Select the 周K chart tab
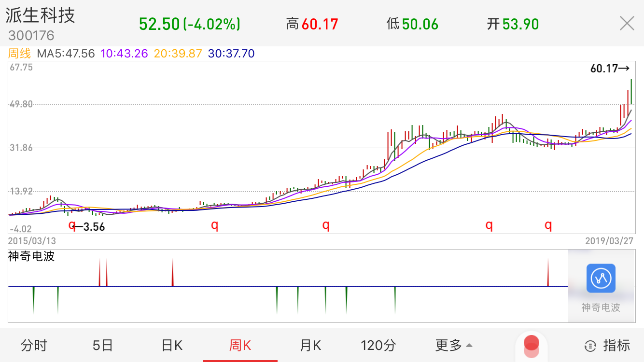Screen dimensions: 644x362 click(240, 346)
